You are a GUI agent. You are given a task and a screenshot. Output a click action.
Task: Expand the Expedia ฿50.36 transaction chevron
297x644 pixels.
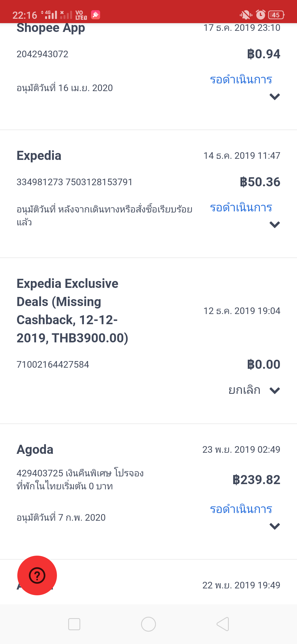[275, 225]
